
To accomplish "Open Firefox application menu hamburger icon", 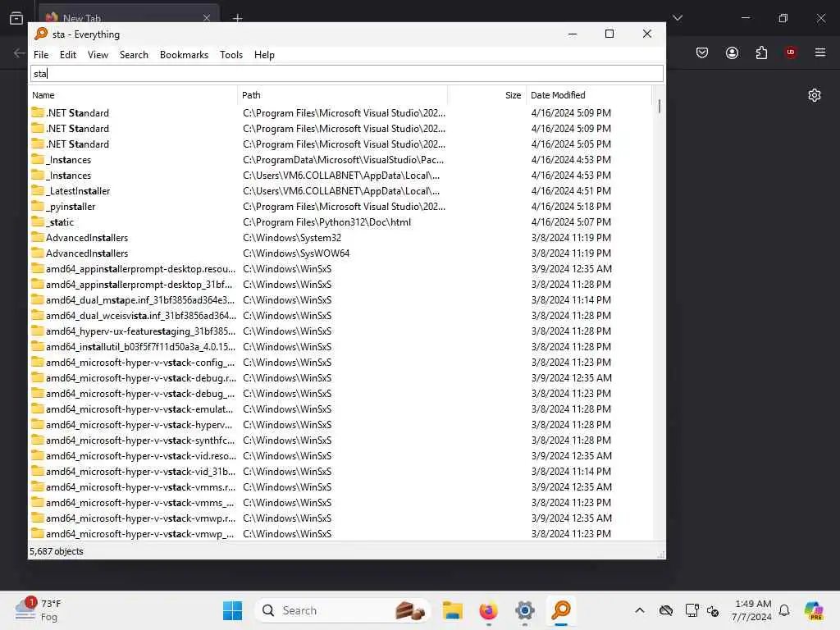I will pos(819,52).
